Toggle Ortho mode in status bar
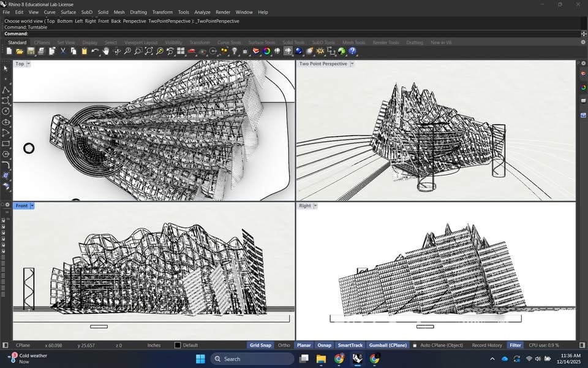588x368 pixels. [x=284, y=345]
